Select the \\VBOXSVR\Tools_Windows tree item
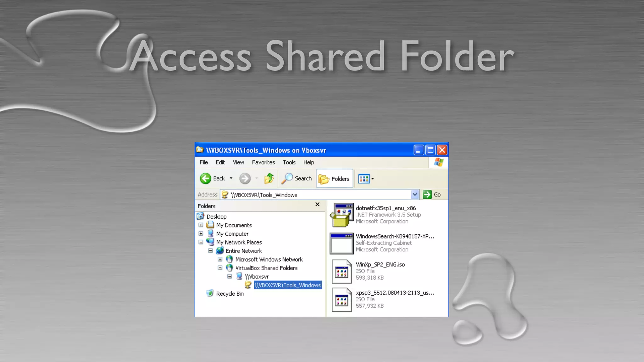The width and height of the screenshot is (644, 362). (288, 285)
